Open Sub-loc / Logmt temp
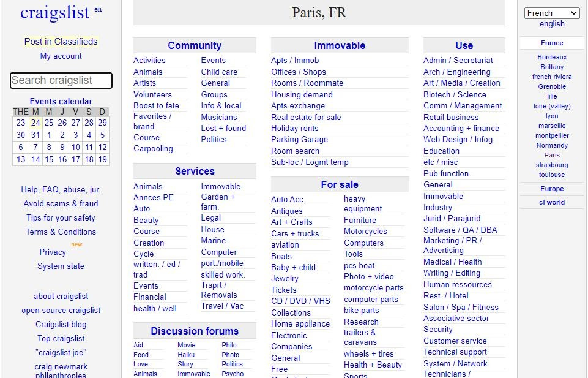The height and width of the screenshot is (378, 588). coord(310,162)
